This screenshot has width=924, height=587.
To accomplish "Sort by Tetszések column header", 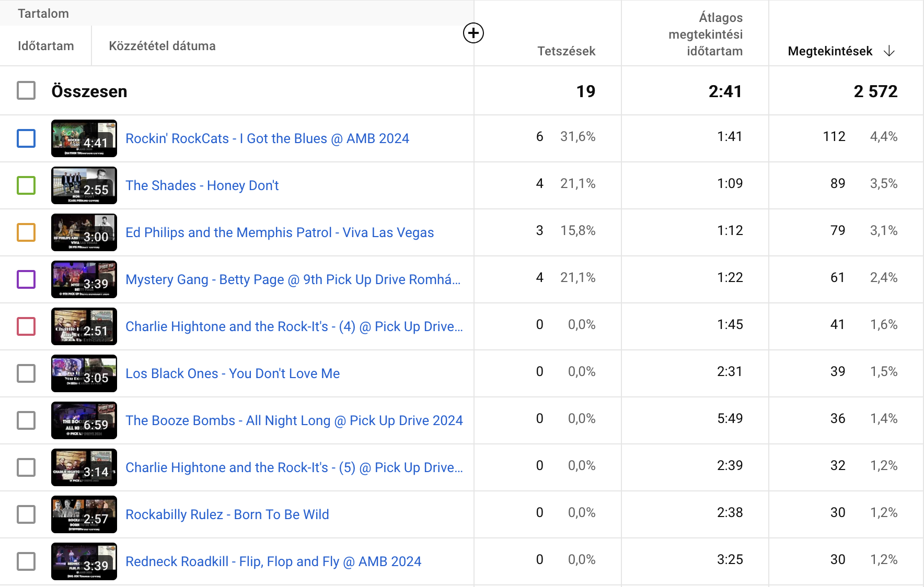I will (566, 51).
